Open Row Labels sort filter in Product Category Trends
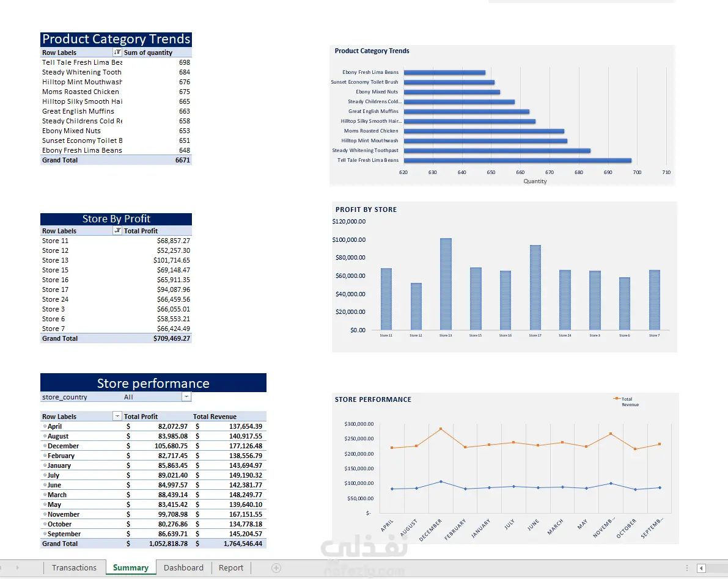Screen dimensions: 728x579 pyautogui.click(x=117, y=53)
